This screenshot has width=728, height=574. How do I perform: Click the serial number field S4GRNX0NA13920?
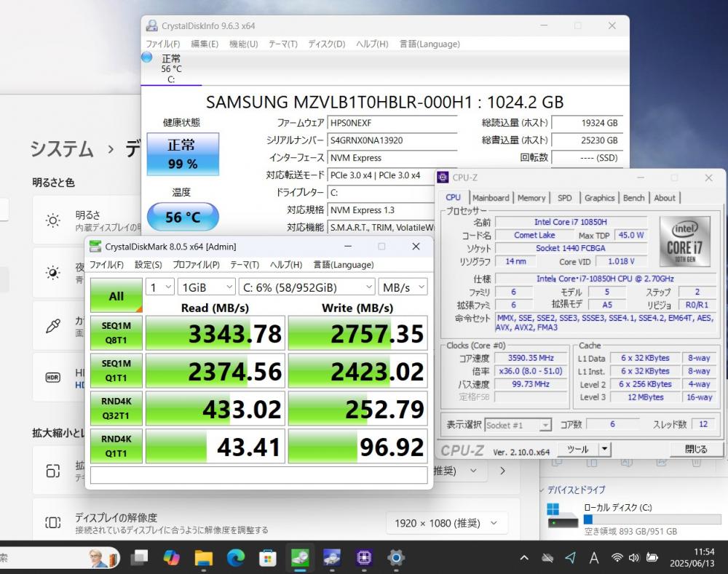point(392,140)
